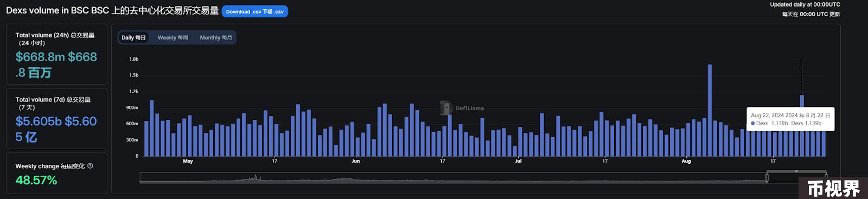Click the Jul x-axis label
The image size is (868, 199).
point(518,161)
